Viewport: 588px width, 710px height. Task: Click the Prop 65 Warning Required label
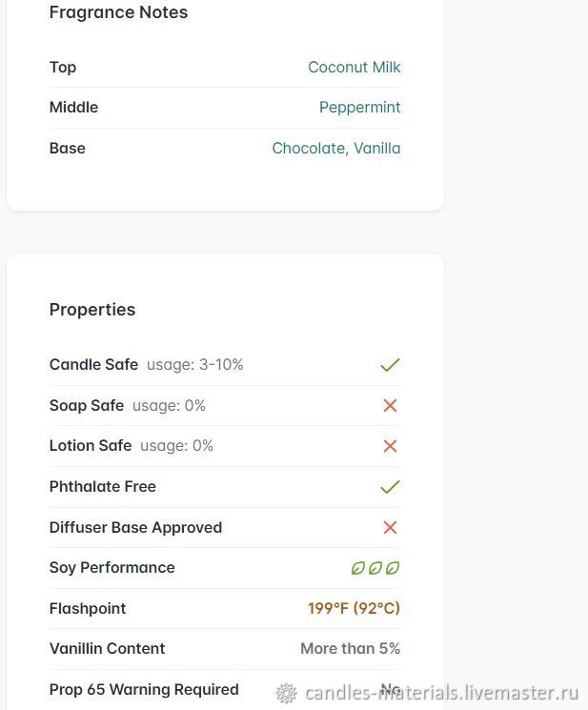pos(144,689)
